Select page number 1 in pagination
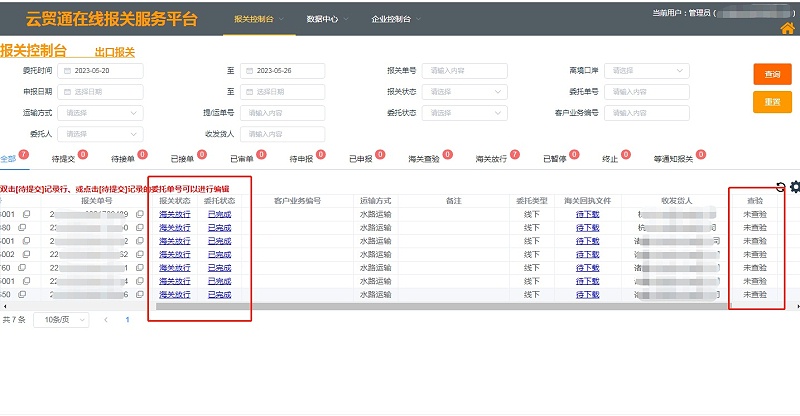 tap(127, 320)
